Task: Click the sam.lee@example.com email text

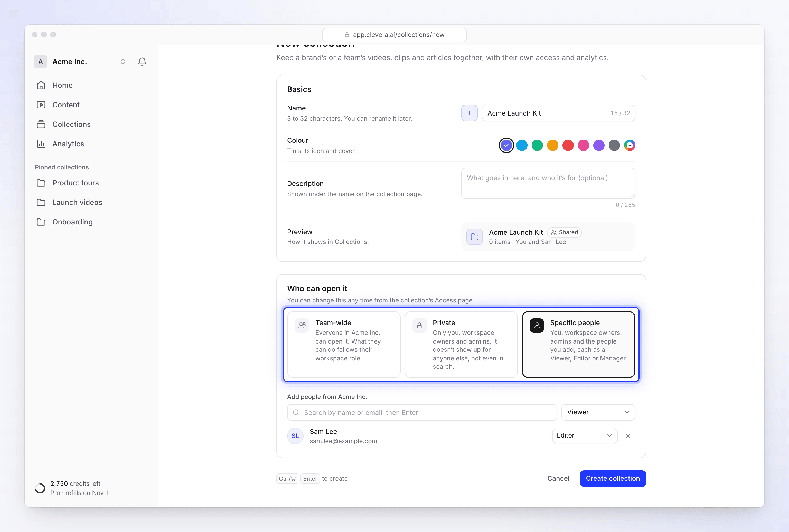Action: click(343, 441)
